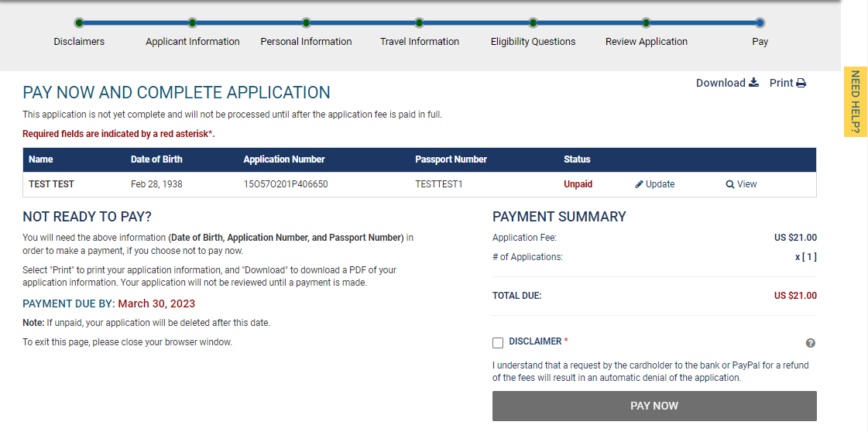
Task: Select the Pay step label
Action: tap(760, 42)
